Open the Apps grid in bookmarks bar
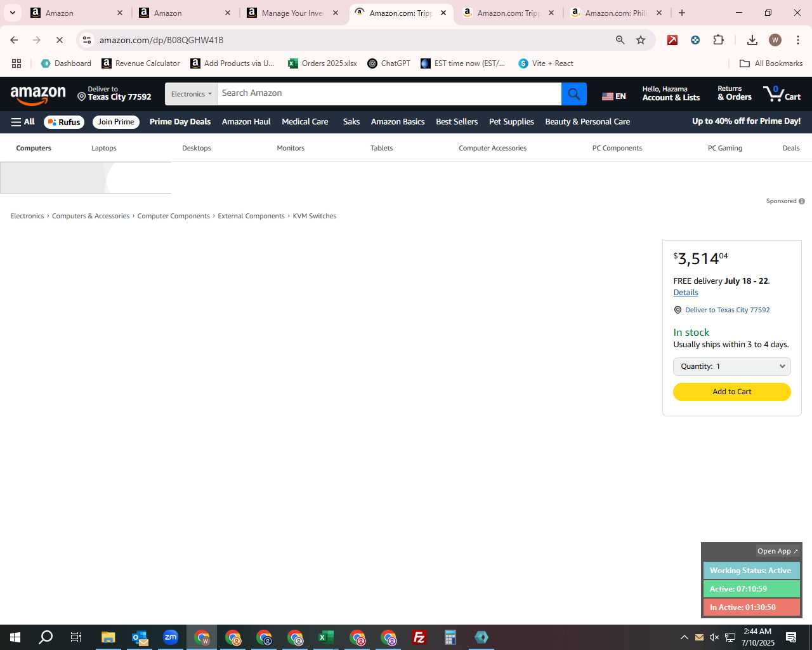812x650 pixels. tap(16, 63)
